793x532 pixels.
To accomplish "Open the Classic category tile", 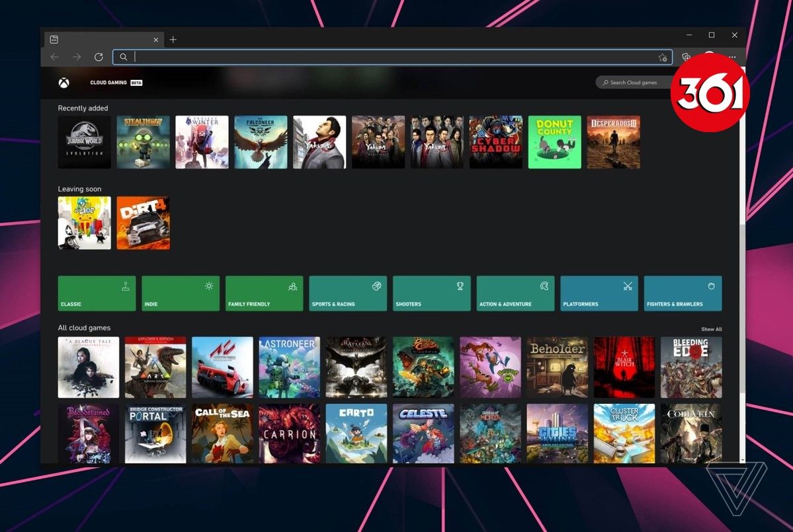I will 97,293.
